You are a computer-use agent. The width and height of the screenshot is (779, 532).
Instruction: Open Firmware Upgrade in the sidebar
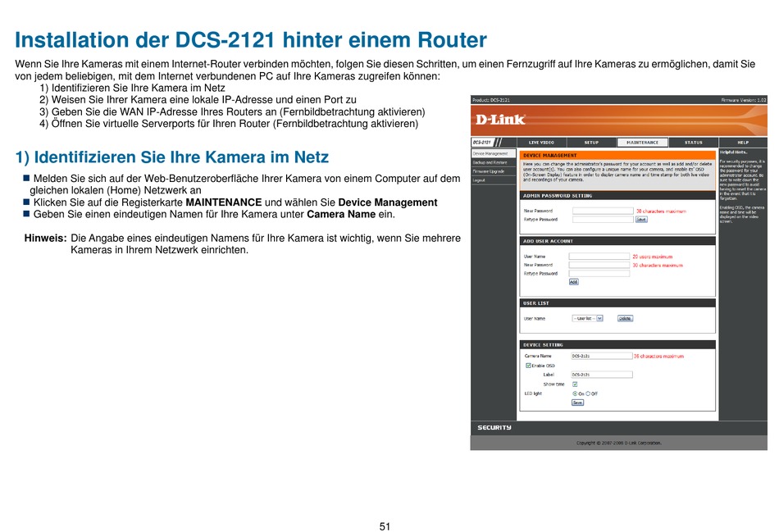[494, 171]
